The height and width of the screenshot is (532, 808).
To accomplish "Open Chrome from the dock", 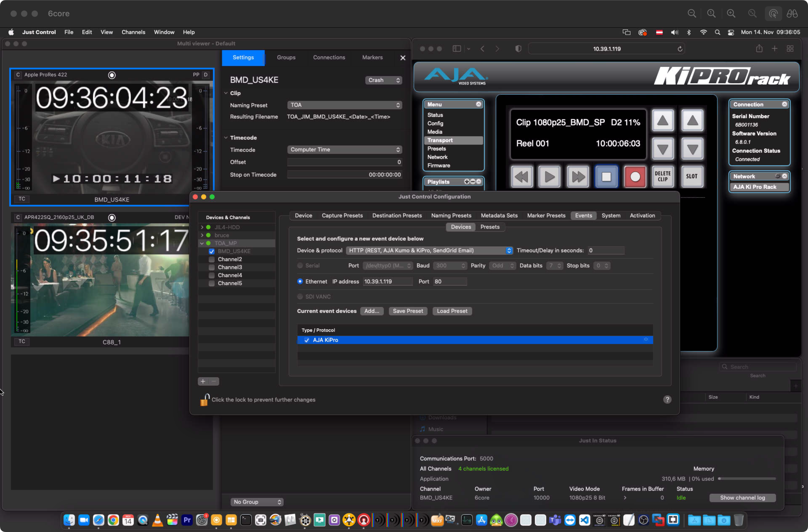I will pos(113,520).
